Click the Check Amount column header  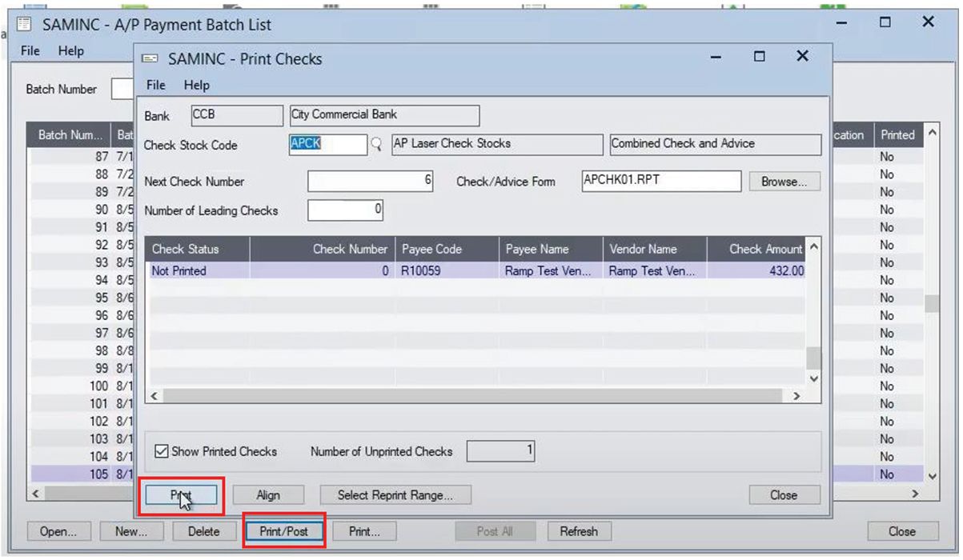tap(756, 249)
